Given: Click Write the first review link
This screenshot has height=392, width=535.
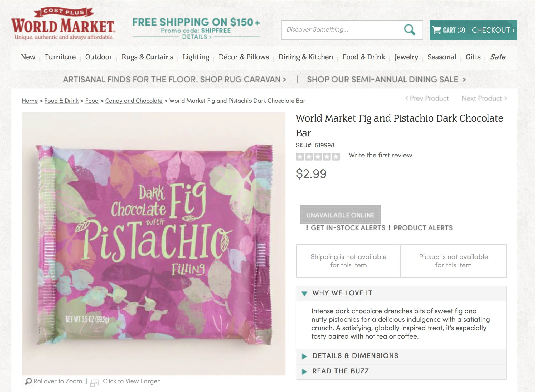Looking at the screenshot, I should 380,155.
